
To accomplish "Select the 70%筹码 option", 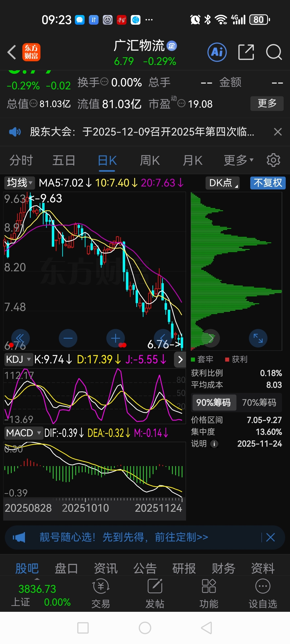I will pos(259,402).
